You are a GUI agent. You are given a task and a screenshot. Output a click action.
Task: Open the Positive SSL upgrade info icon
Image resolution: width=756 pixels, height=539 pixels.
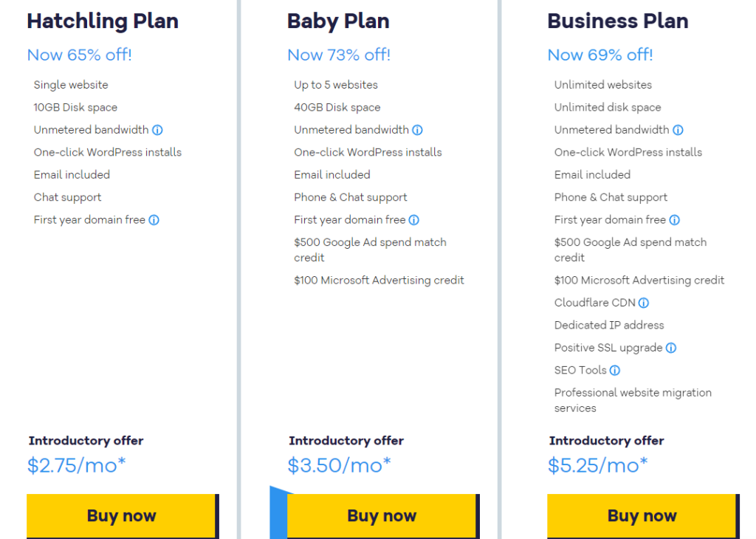671,348
